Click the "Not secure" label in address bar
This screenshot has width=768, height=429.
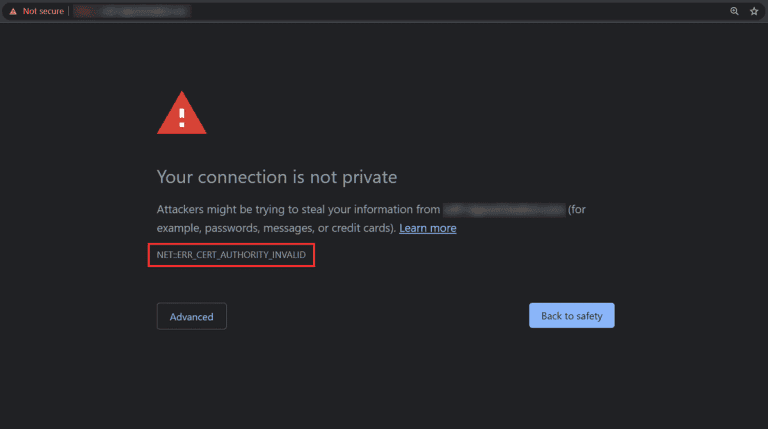point(43,11)
